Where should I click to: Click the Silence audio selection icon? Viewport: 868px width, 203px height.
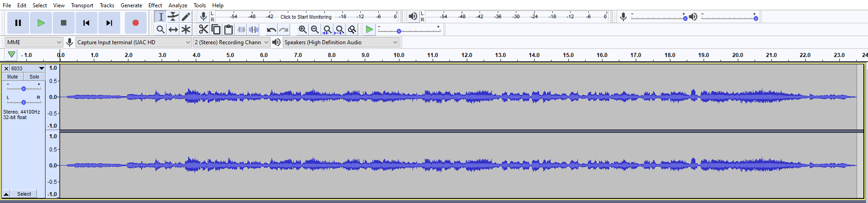point(254,30)
